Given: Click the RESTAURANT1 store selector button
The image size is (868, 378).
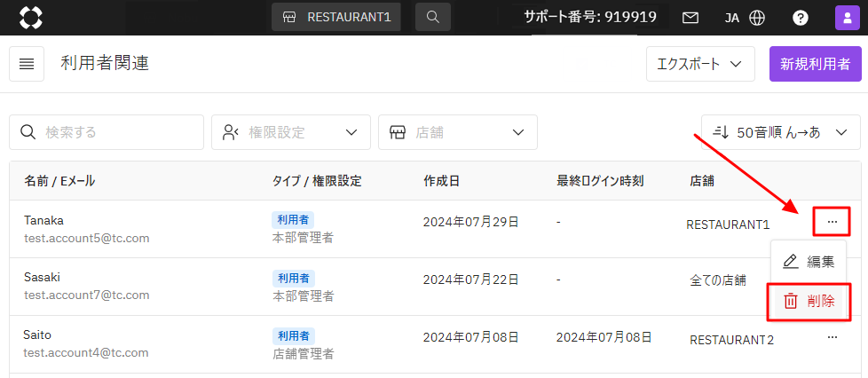Looking at the screenshot, I should [336, 17].
